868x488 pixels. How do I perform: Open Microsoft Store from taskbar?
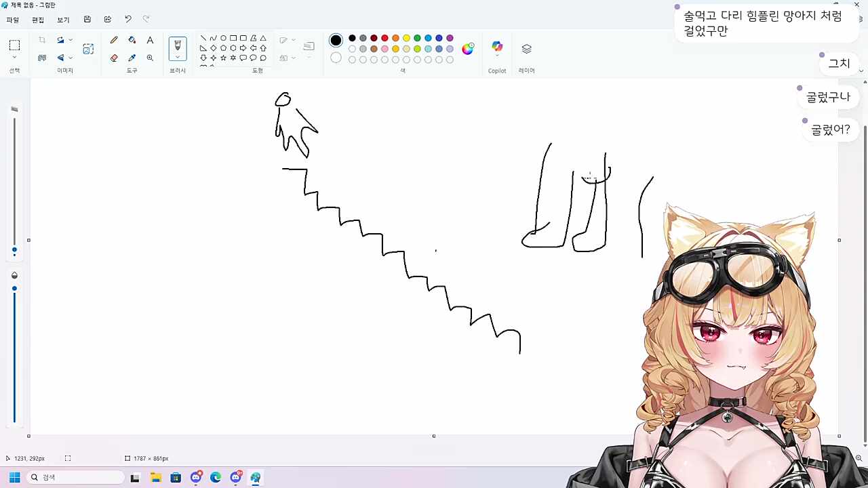(x=176, y=477)
